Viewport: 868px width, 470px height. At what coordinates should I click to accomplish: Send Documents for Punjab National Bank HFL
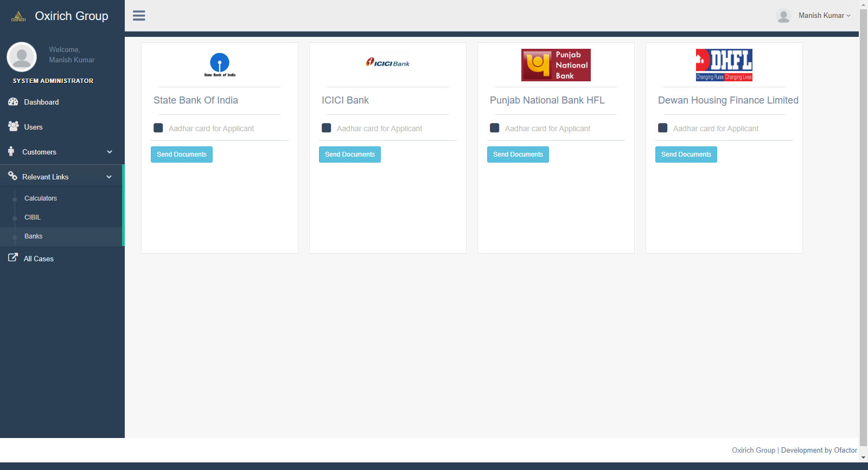[x=518, y=154]
